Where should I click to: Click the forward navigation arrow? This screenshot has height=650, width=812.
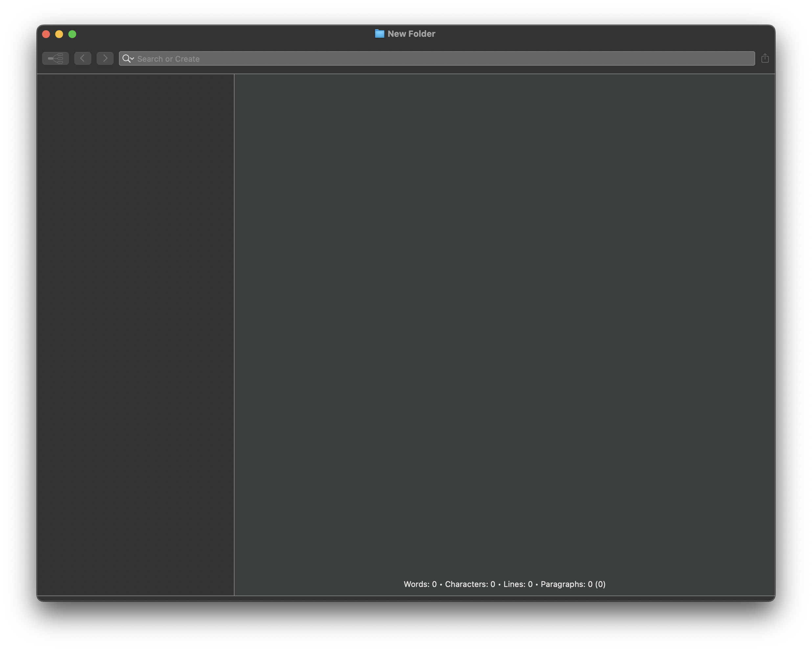tap(105, 58)
